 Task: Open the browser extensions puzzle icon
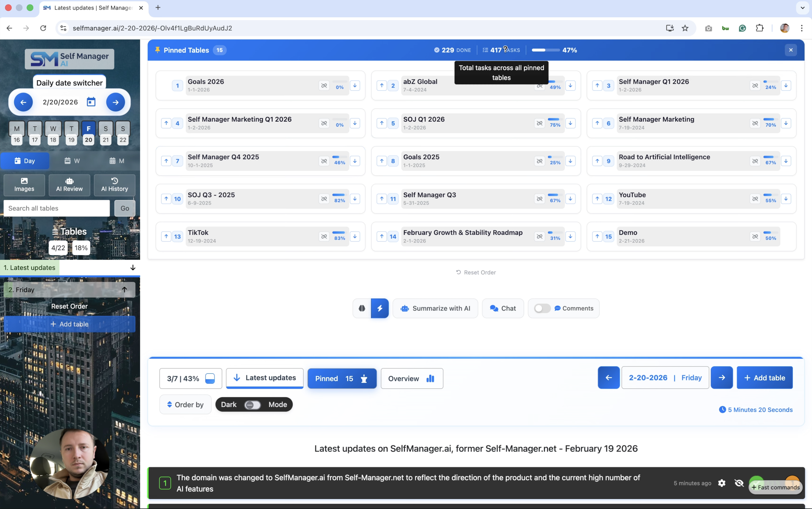coord(760,28)
